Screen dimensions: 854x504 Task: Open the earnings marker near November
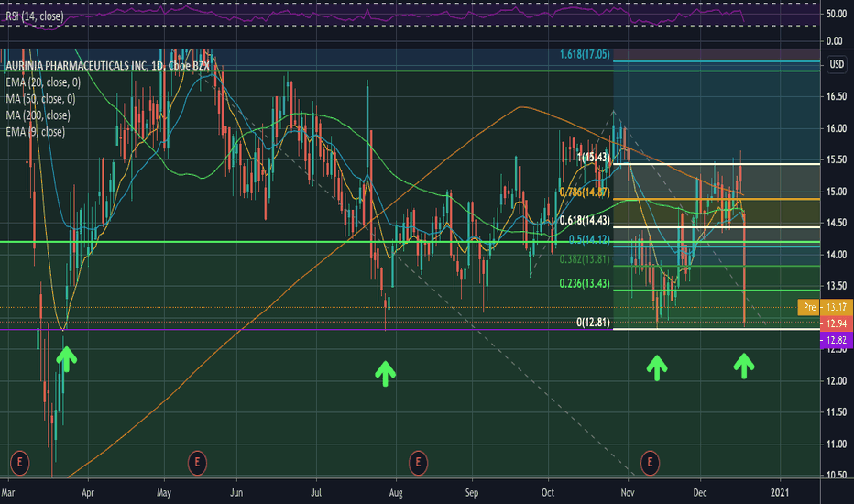pos(650,463)
